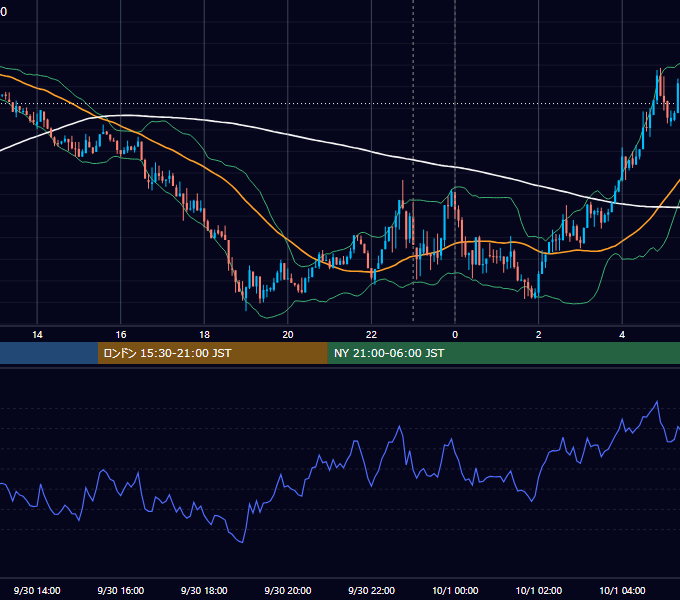Image resolution: width=680 pixels, height=600 pixels.
Task: Click the NY 21:00-06:00 JST session bar
Action: pyautogui.click(x=503, y=353)
